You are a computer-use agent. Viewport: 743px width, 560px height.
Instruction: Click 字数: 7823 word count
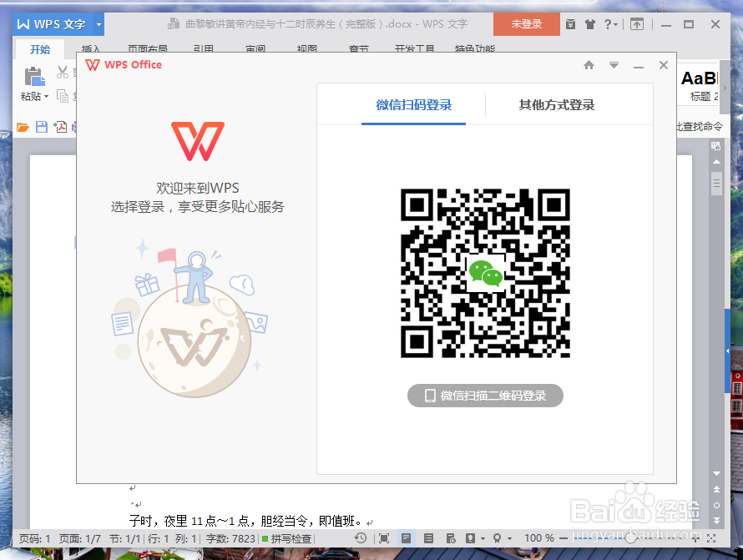pyautogui.click(x=230, y=538)
